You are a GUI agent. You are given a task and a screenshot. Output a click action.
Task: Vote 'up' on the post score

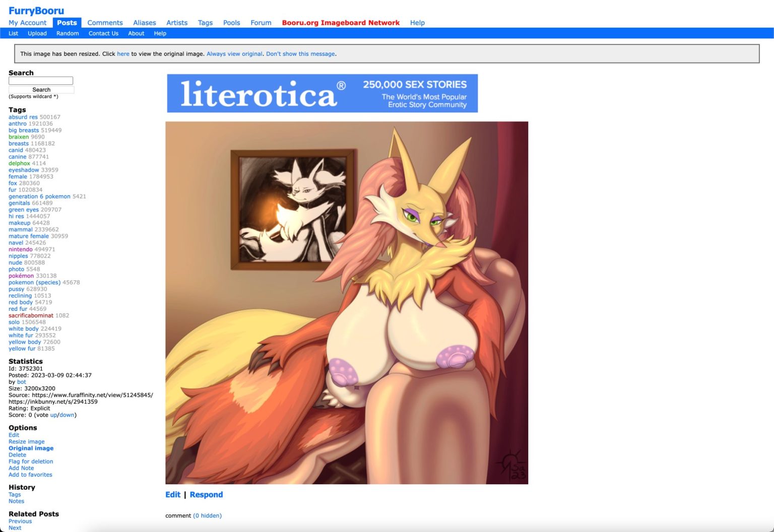(x=54, y=415)
